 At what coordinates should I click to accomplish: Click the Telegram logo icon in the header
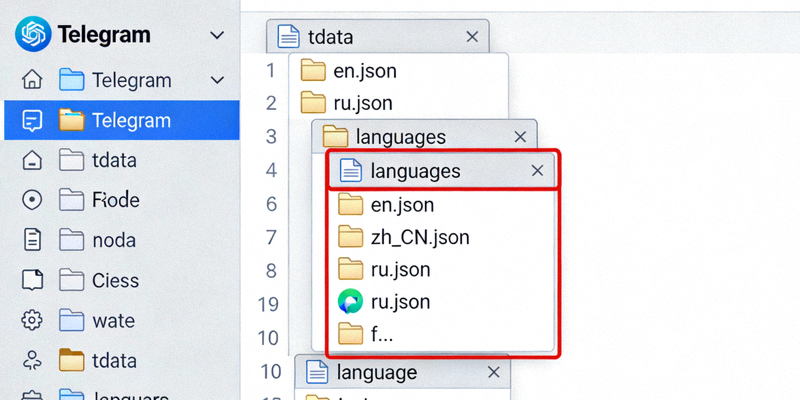(x=33, y=35)
